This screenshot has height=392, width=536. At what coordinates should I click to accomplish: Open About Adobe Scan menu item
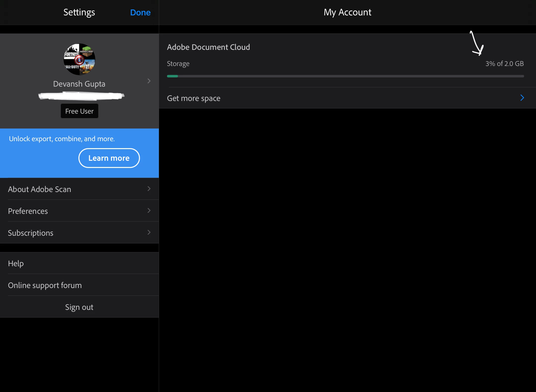(x=40, y=189)
